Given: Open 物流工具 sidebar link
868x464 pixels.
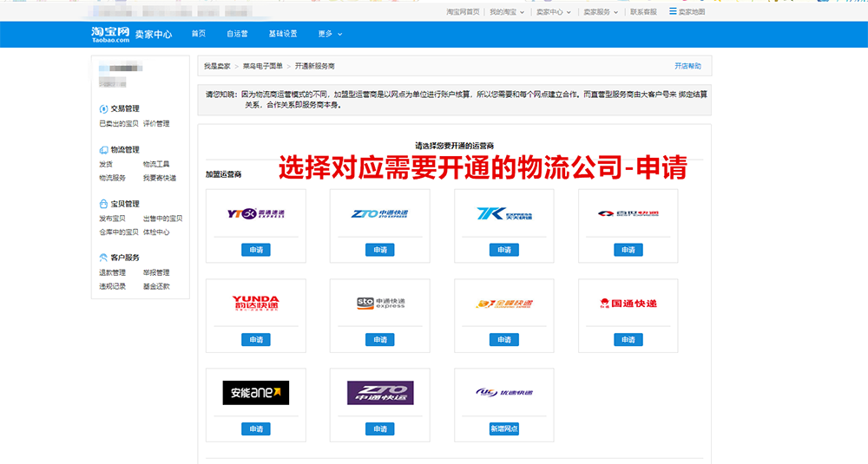Looking at the screenshot, I should pos(156,164).
